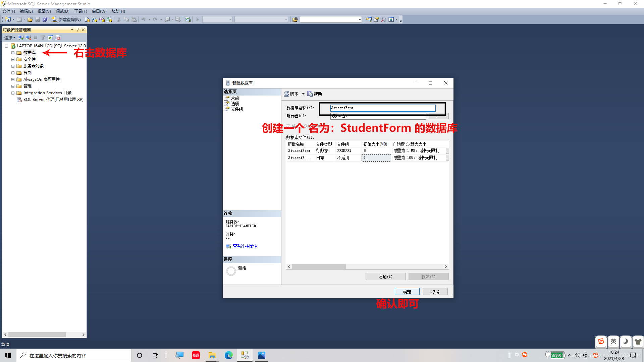644x362 pixels.
Task: Pin the Object Explorer panel
Action: (77, 29)
